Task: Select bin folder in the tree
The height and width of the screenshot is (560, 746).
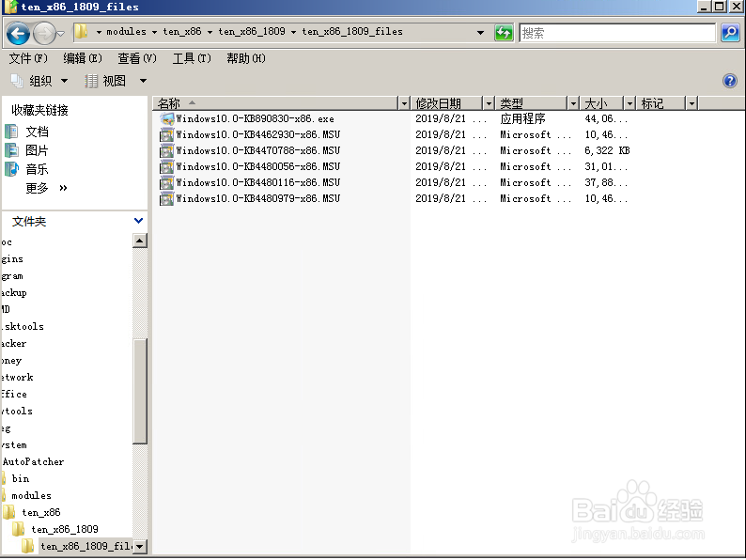Action: click(x=20, y=478)
